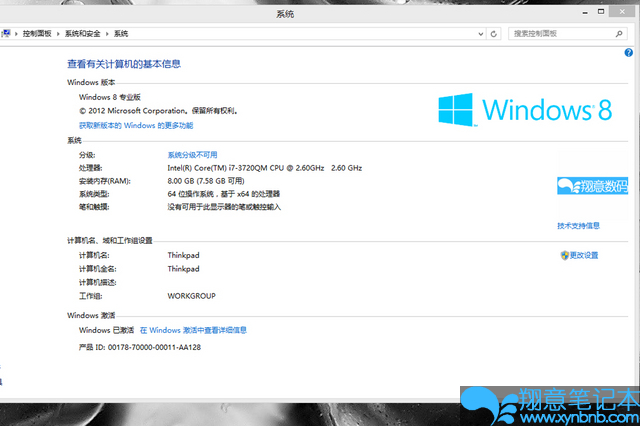The image size is (640, 426).
Task: Select RAM value 8.00 GB (7.58 GB 可用)
Action: coord(206,181)
